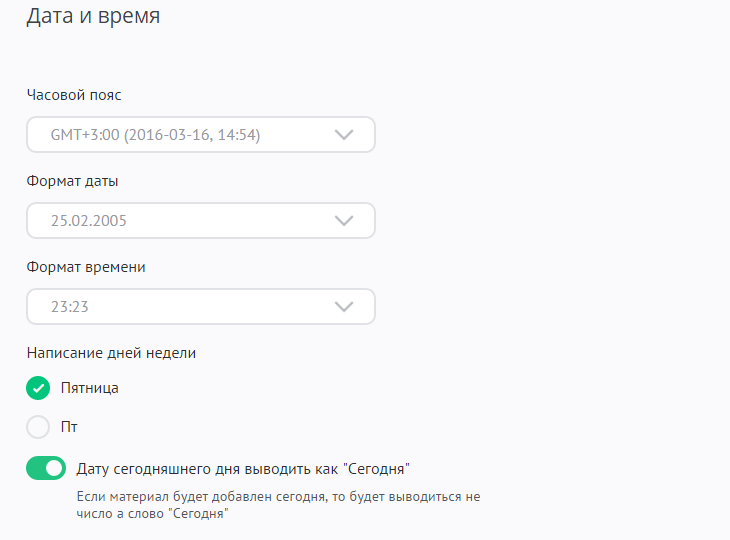This screenshot has width=730, height=540.
Task: Click the "23:23" value text in the time field
Action: pyautogui.click(x=70, y=307)
